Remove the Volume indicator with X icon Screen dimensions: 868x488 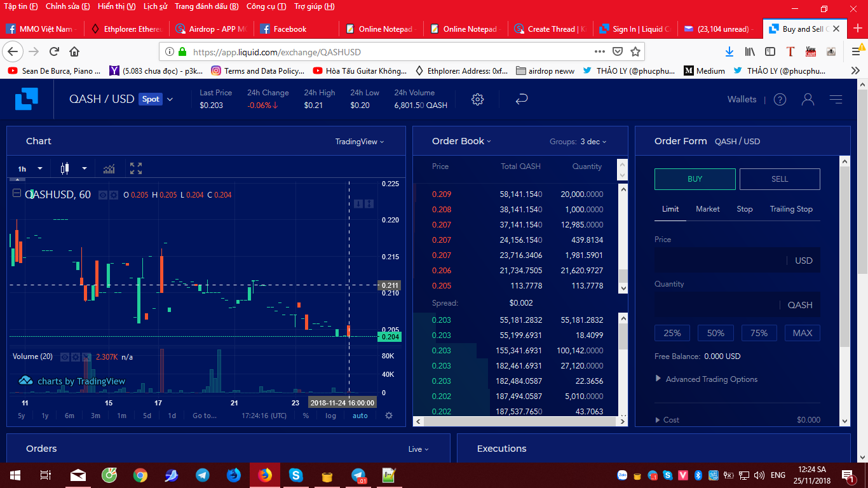(x=85, y=356)
